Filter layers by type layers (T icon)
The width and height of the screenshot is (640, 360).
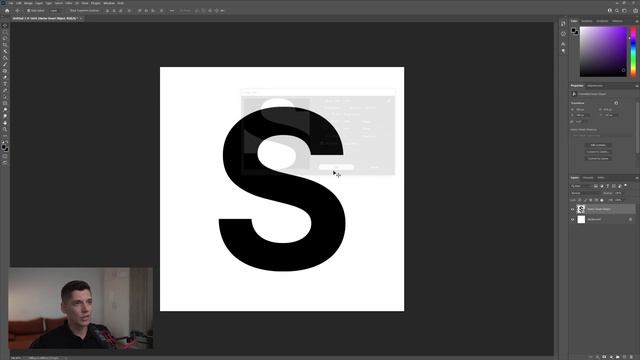coord(607,186)
